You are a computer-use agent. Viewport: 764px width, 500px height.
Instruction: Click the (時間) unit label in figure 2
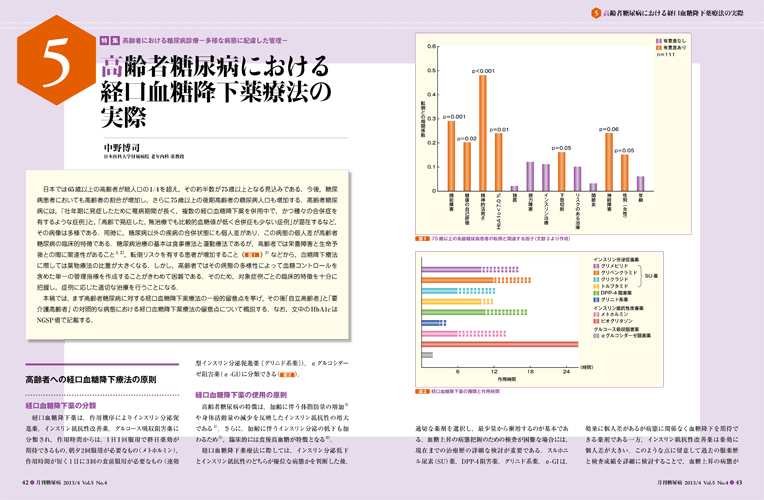tap(586, 367)
